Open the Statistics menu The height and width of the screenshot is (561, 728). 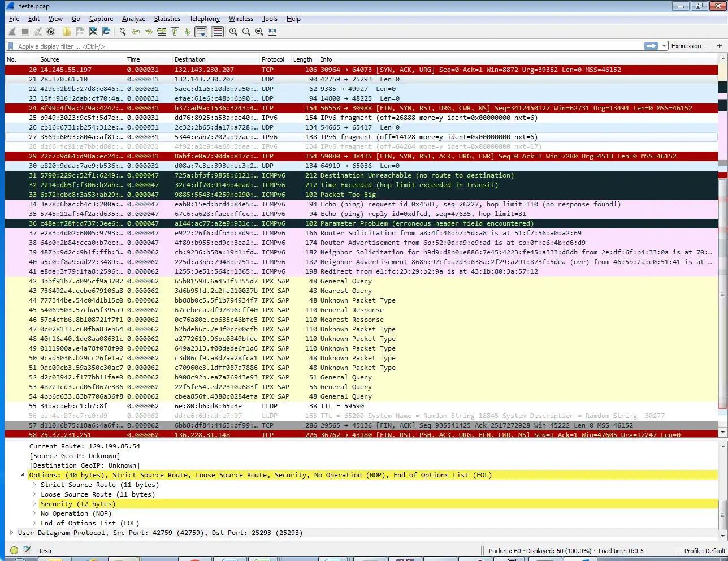(x=167, y=19)
